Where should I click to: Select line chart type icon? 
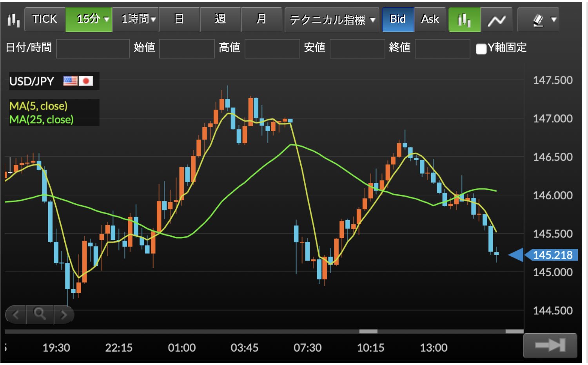point(497,19)
